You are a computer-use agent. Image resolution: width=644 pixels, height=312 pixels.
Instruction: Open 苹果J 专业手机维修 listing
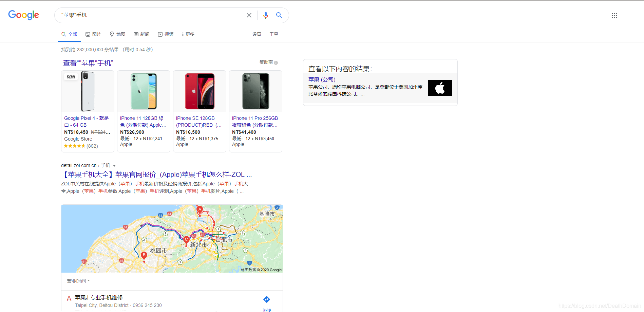coord(99,297)
